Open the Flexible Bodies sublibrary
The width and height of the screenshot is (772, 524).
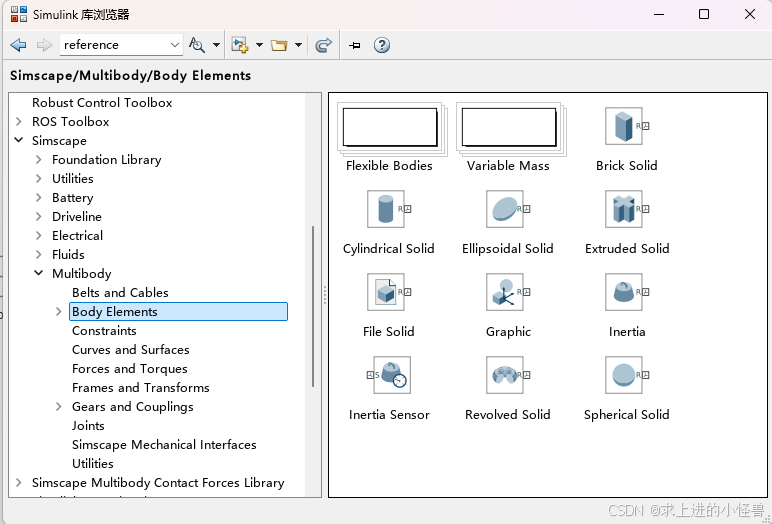390,127
